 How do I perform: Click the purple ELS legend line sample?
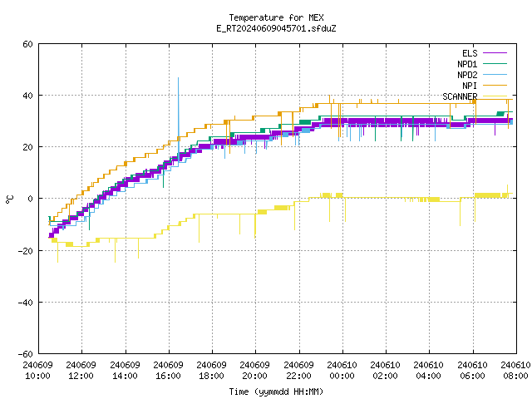(495, 53)
